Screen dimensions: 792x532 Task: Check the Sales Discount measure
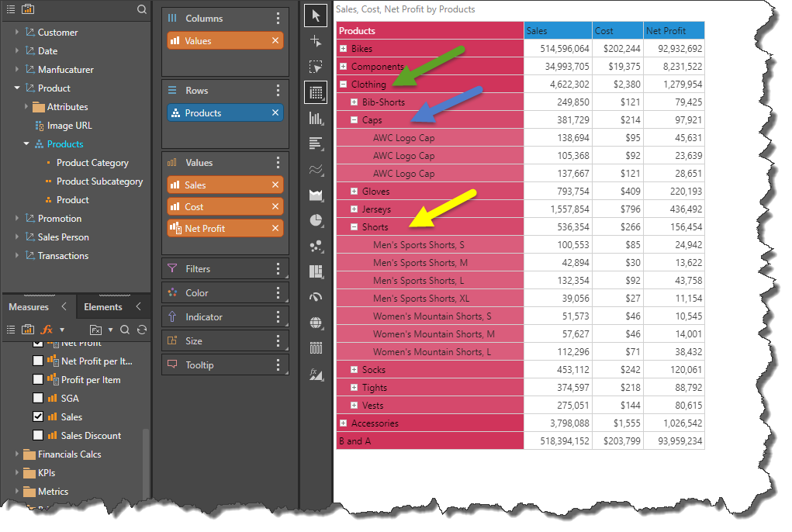(x=38, y=436)
